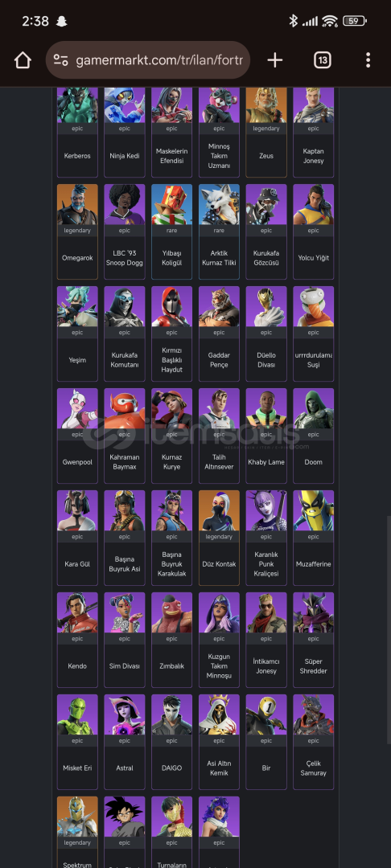The height and width of the screenshot is (868, 391).
Task: Open the Snapchat notification in status bar
Action: click(61, 22)
